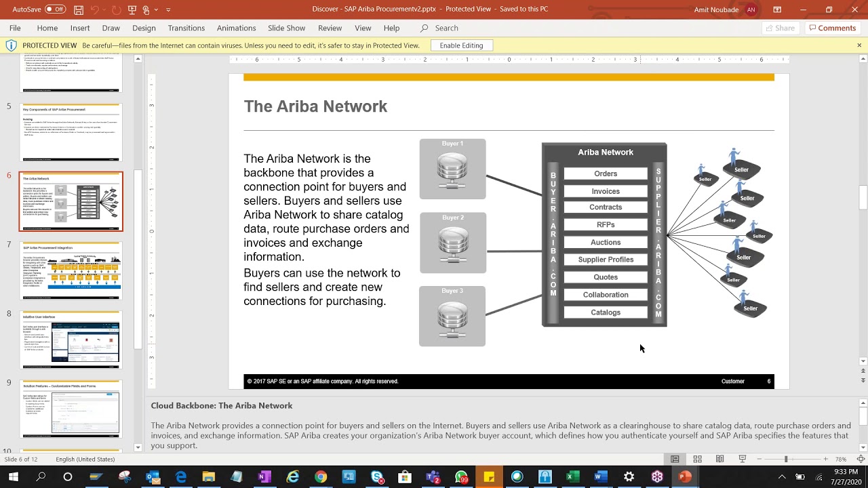The width and height of the screenshot is (868, 488).
Task: Switch to Reading View icon
Action: (720, 459)
